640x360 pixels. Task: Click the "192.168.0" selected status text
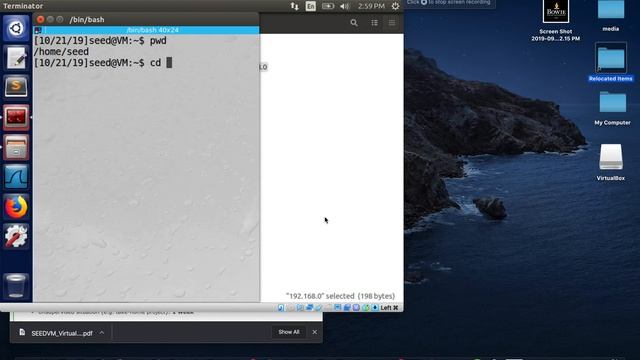tap(340, 296)
